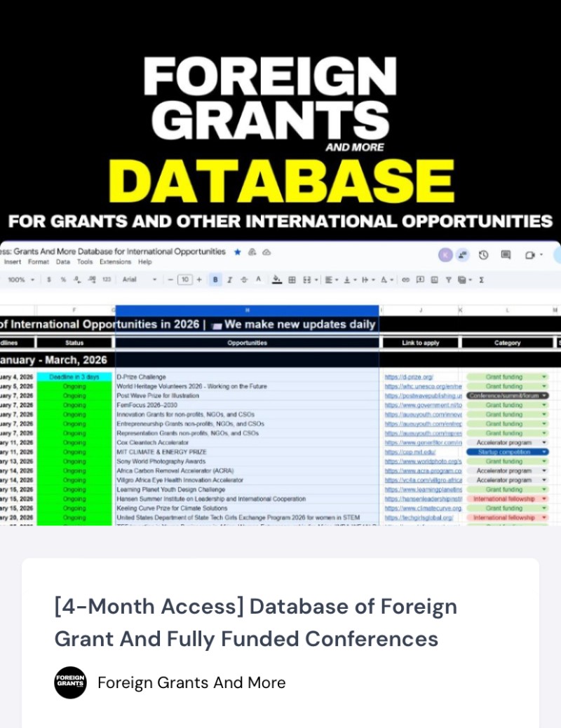Viewport: 561px width, 728px height.
Task: Open the Foreign Grants And More seller name
Action: 191,682
